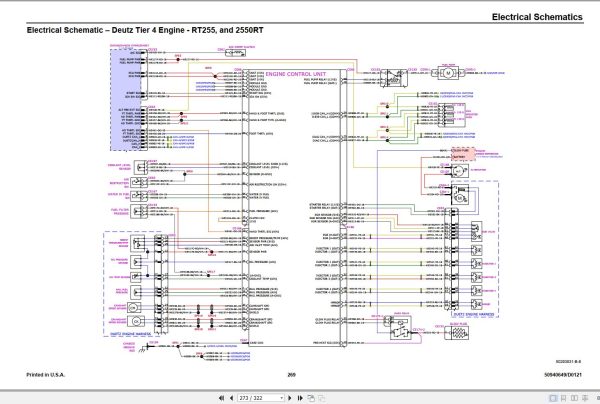
Task: Click the page number 269 in footer
Action: click(292, 375)
